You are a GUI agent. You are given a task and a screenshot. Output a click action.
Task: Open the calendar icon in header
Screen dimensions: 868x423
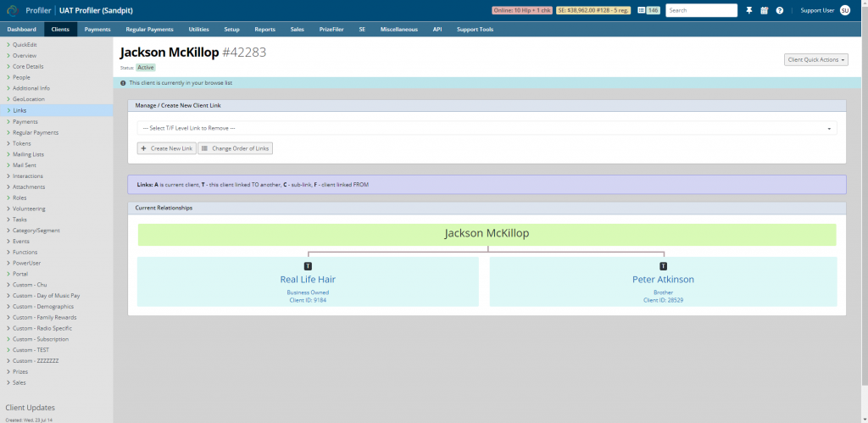[x=764, y=10]
